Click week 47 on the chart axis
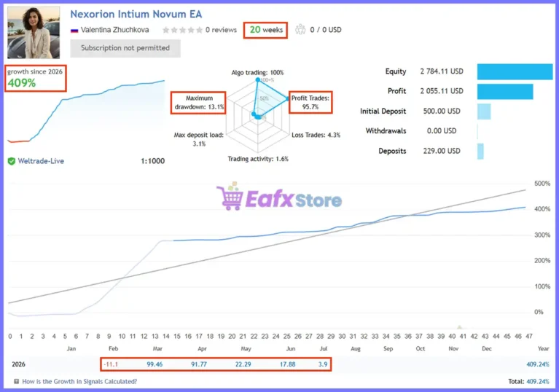Screen dimensions: 559x392 click(x=529, y=337)
